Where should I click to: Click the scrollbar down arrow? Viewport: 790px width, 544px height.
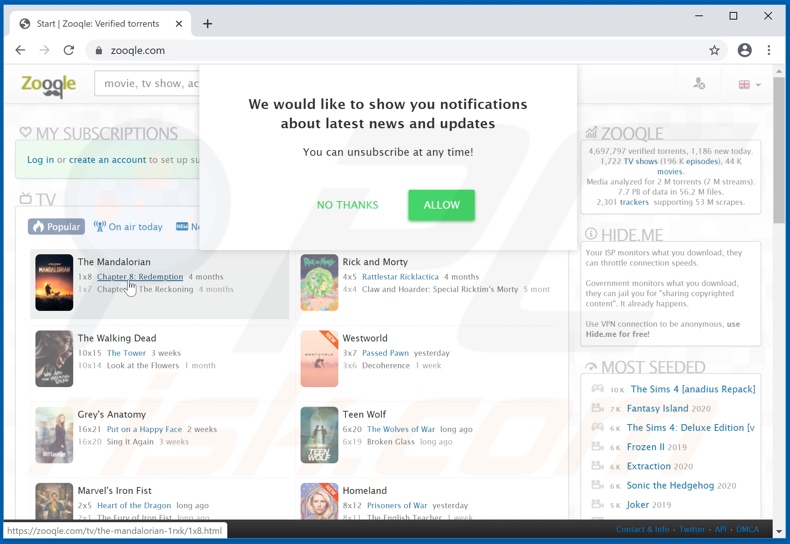(779, 531)
